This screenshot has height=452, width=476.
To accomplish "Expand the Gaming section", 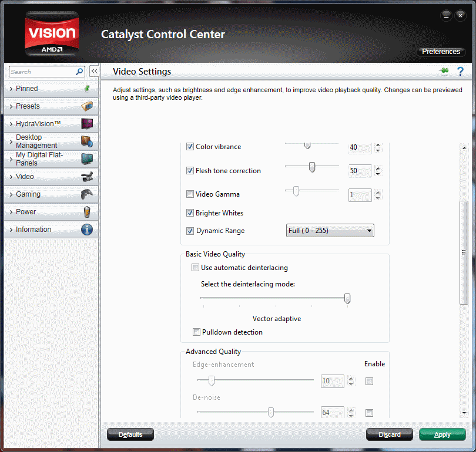I will (x=11, y=194).
